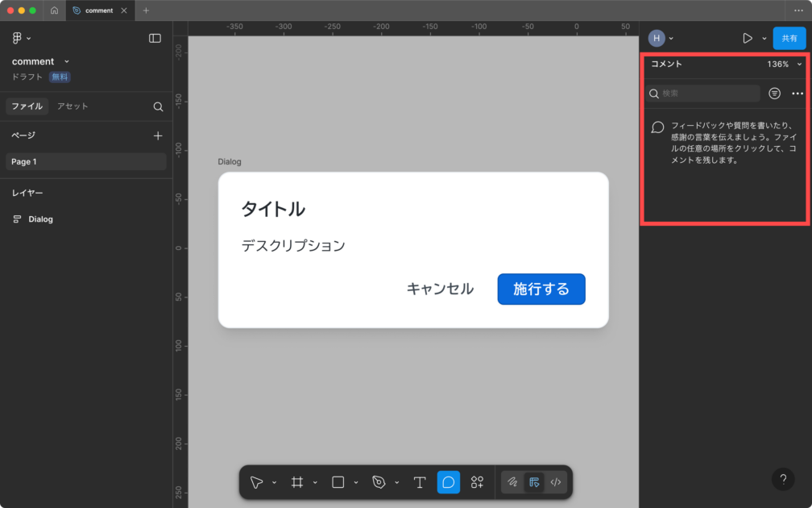Open the Actions tool in the toolbar

477,482
